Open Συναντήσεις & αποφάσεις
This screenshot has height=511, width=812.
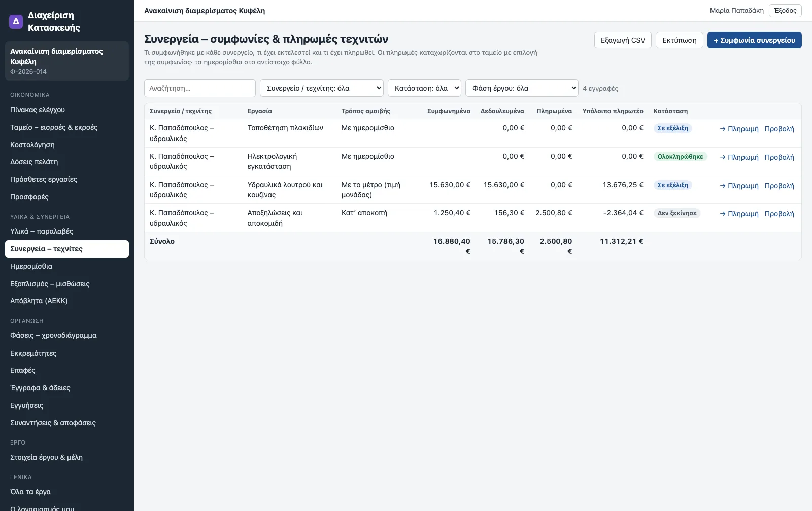(x=67, y=423)
